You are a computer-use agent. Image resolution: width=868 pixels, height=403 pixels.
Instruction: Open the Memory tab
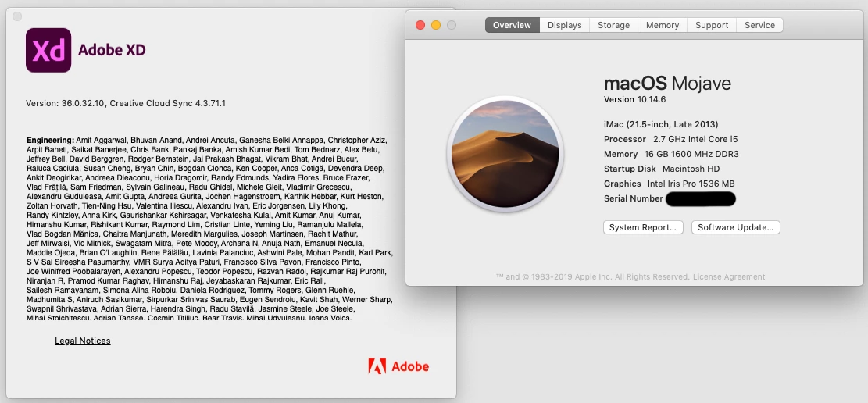[662, 25]
